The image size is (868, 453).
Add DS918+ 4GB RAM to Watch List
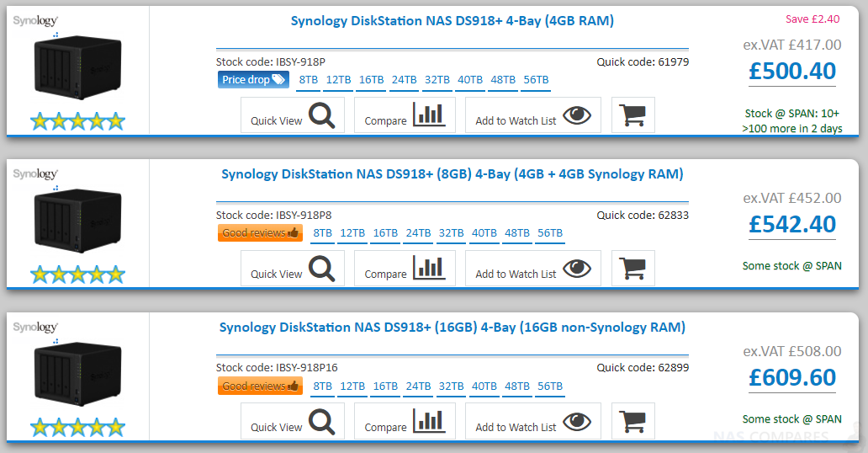pos(533,115)
